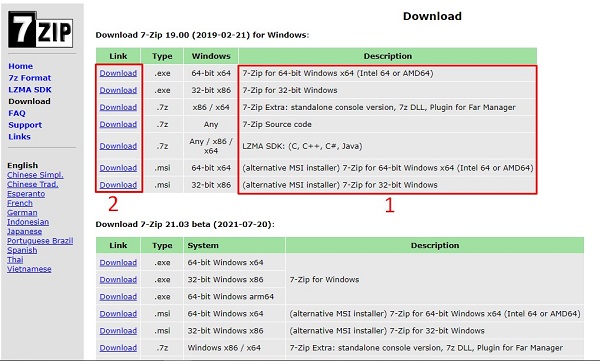The image size is (600, 361).
Task: Download 21.03 beta .exe 32-bit Windows x86
Action: click(118, 280)
